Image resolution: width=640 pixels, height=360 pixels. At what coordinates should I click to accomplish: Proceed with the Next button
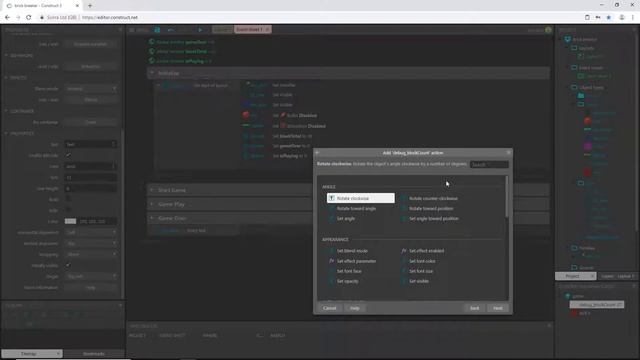[498, 308]
